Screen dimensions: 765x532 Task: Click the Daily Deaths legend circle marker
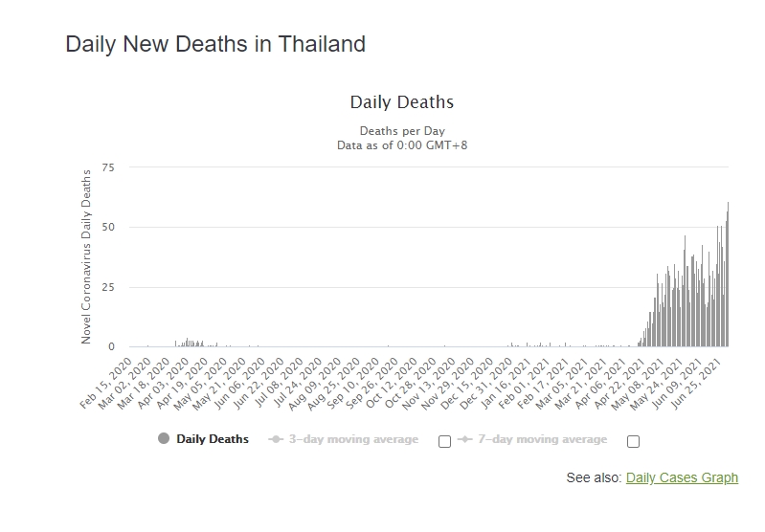164,439
